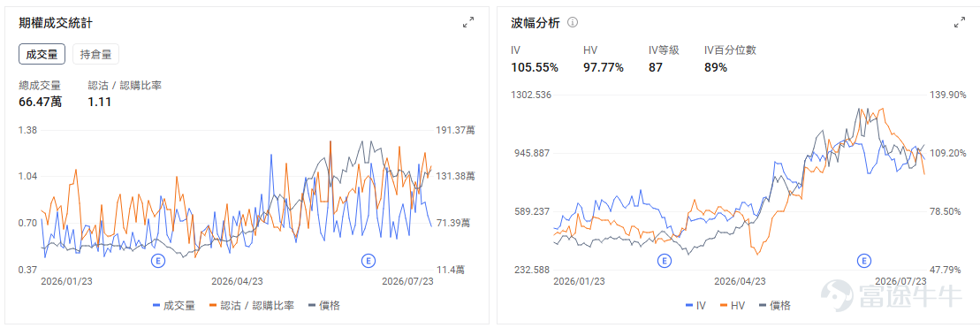
Task: Select the 成交量 tab
Action: 42,54
